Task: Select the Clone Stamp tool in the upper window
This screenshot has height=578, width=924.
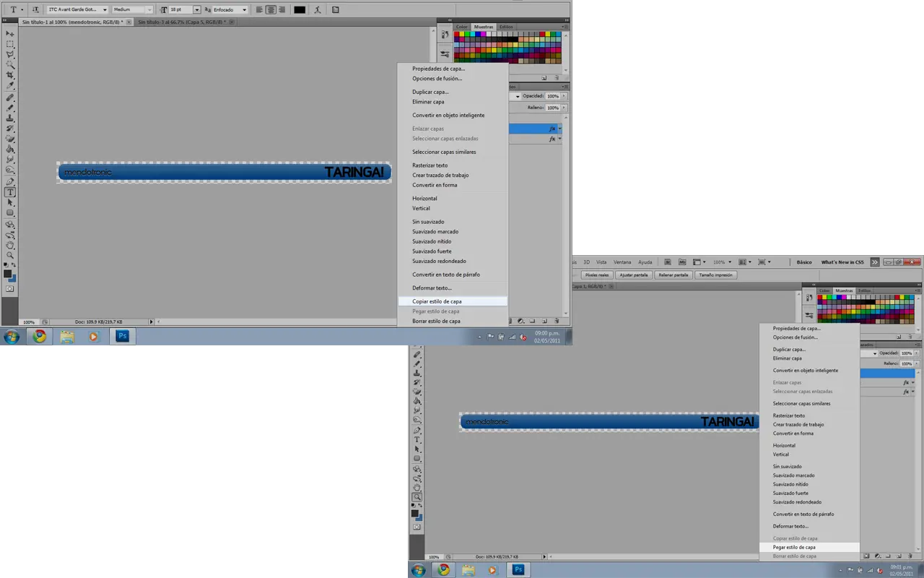Action: (x=10, y=118)
